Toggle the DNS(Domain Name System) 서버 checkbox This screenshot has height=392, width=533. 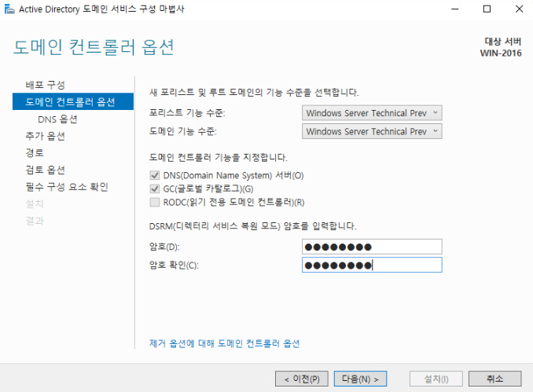coord(155,175)
